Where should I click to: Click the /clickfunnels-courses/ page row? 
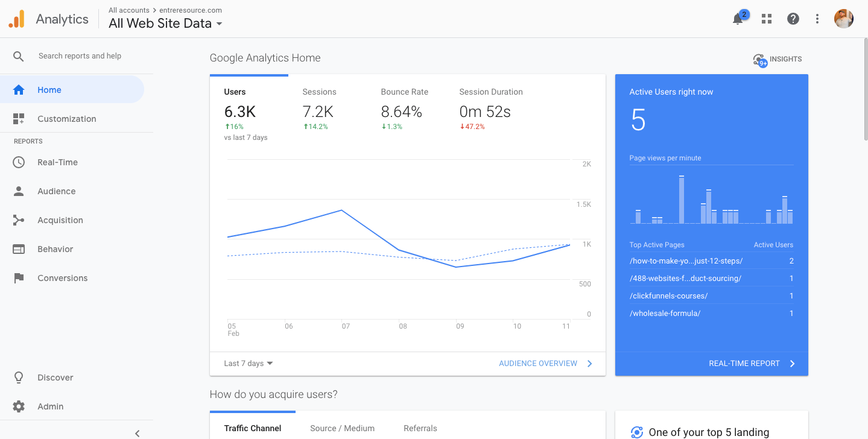[x=711, y=296]
